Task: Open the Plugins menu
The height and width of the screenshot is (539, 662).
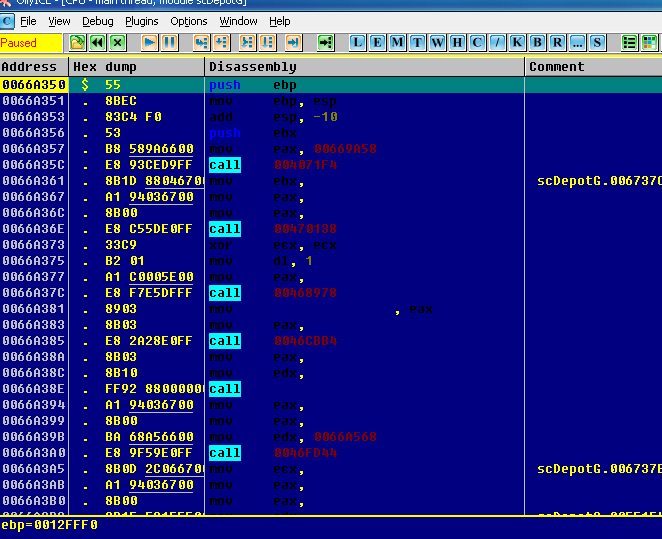Action: [141, 21]
